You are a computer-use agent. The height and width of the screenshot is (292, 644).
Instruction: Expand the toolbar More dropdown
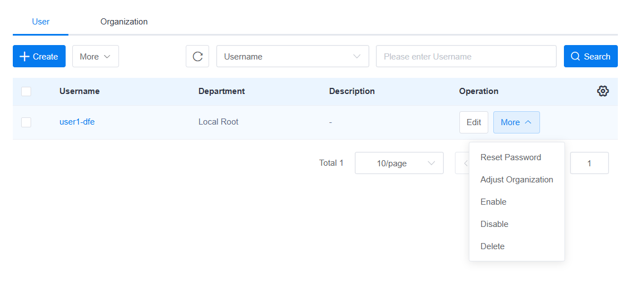click(95, 56)
